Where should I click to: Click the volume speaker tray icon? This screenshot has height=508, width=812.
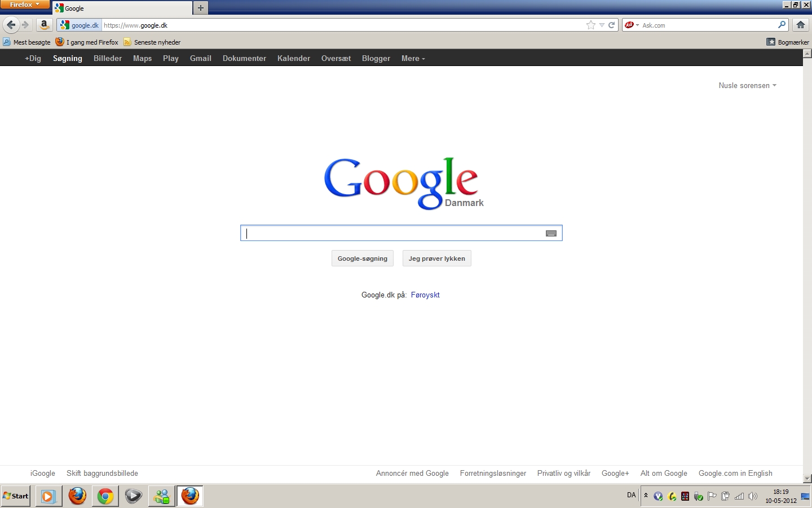click(x=752, y=496)
